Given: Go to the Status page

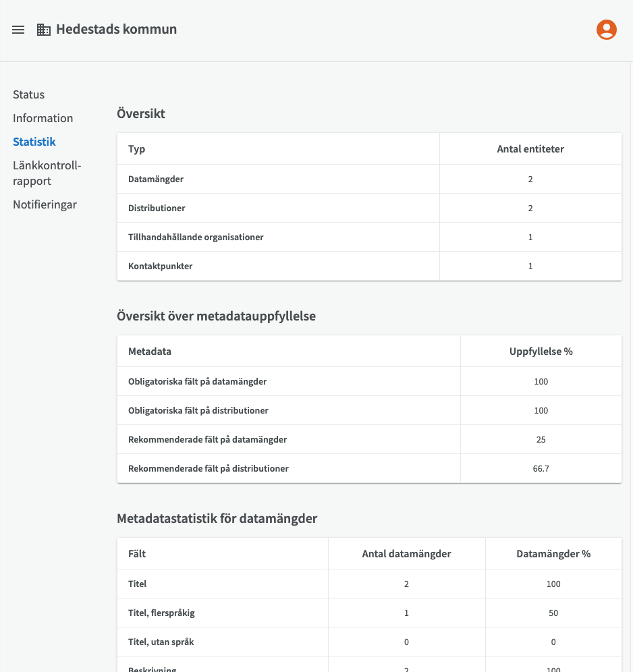Looking at the screenshot, I should (29, 94).
